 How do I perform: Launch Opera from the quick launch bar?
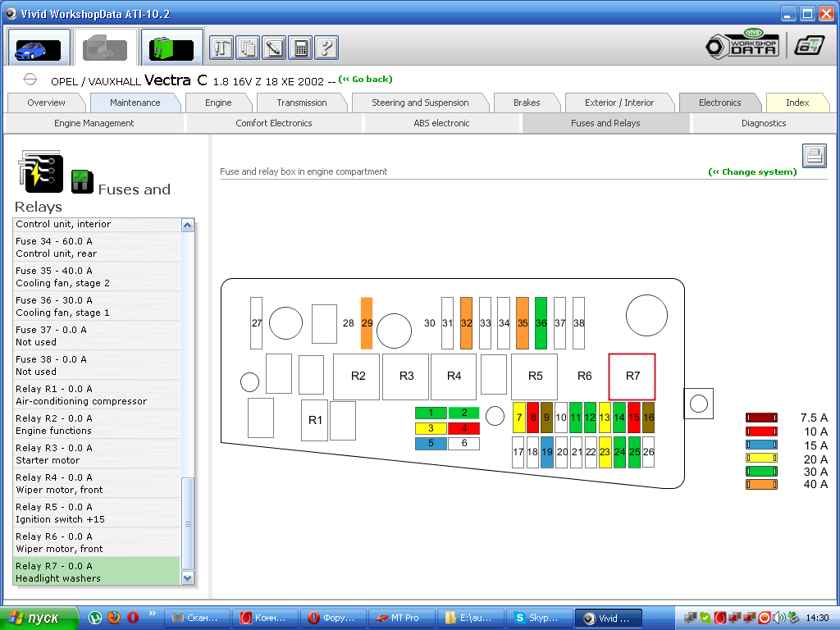pyautogui.click(x=133, y=618)
